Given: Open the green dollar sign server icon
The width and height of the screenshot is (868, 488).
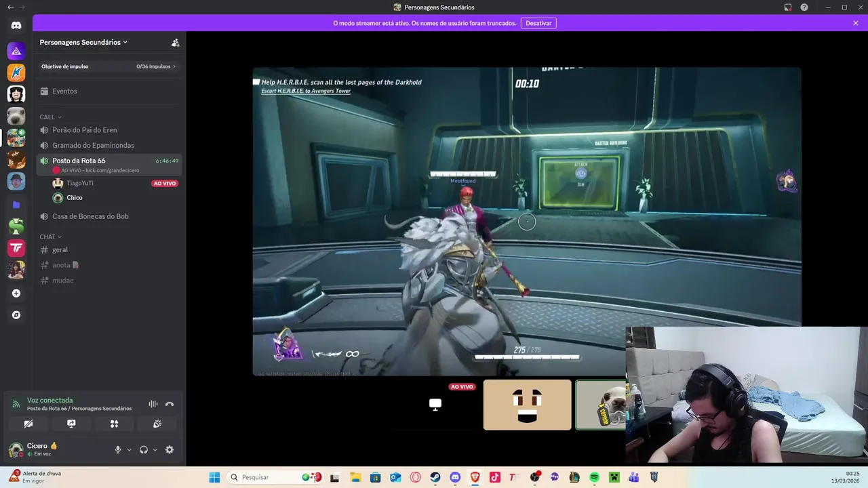Looking at the screenshot, I should click(16, 226).
